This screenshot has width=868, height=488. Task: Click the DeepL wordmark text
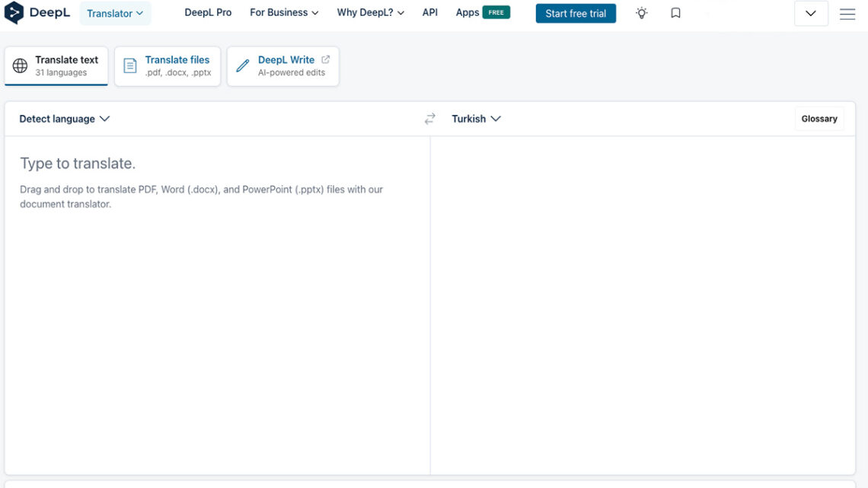coord(49,12)
